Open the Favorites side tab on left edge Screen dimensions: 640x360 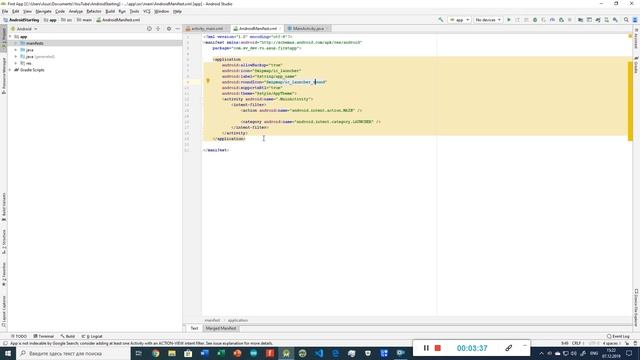[4, 274]
